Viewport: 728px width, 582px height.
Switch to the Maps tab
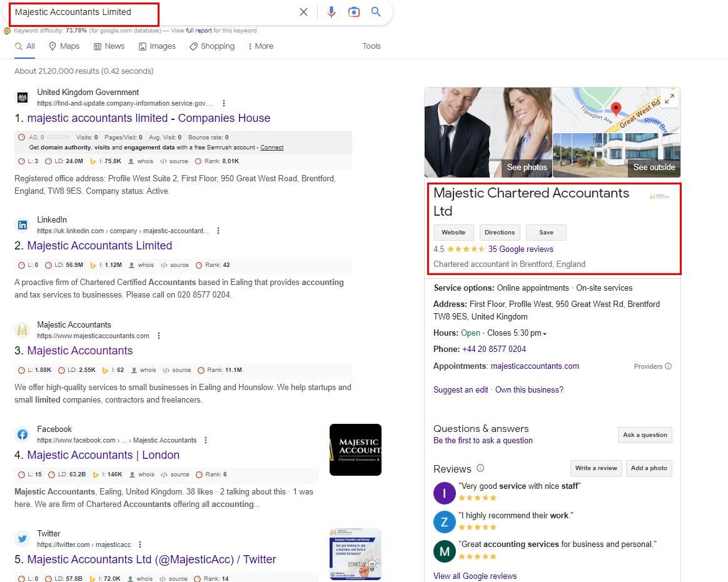64,46
